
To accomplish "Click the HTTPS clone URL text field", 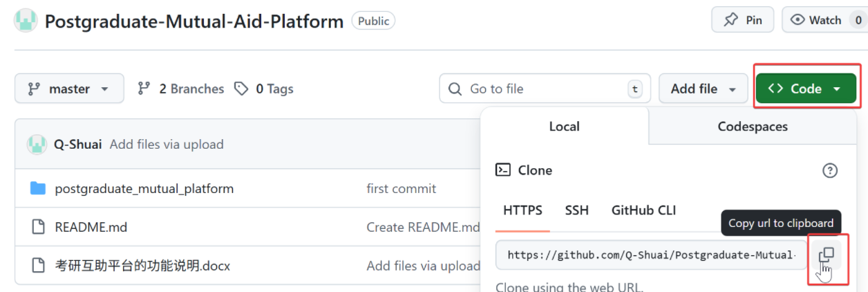I will (x=651, y=255).
